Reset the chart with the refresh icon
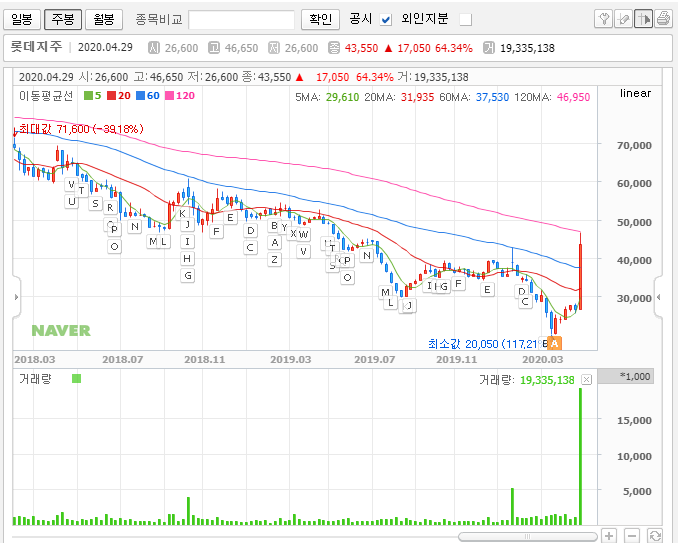Screen dimensions: 683x543 [655, 536]
